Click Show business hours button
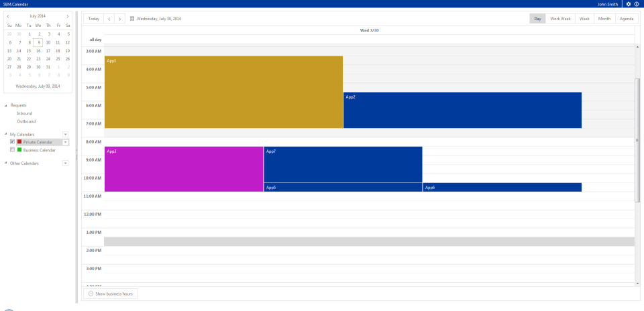The width and height of the screenshot is (644, 311). tap(111, 294)
